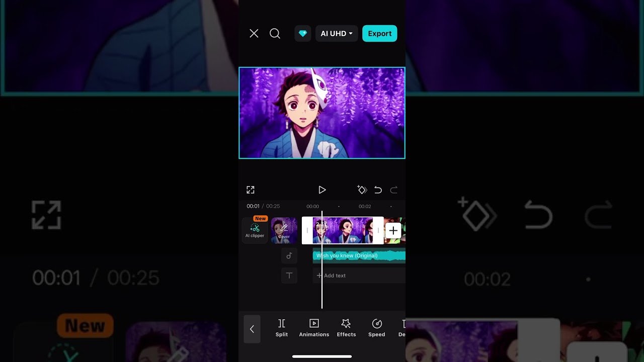This screenshot has width=644, height=362.
Task: Add a keyframe with the diamond icon
Action: point(362,190)
